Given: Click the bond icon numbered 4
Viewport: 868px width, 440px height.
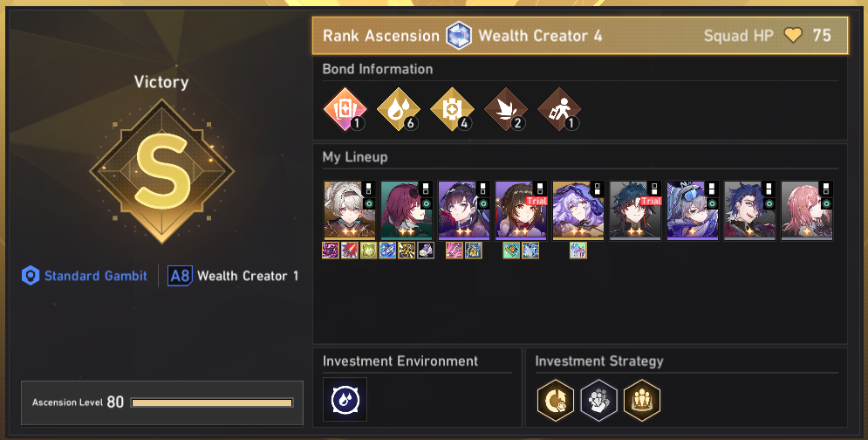Looking at the screenshot, I should 452,109.
